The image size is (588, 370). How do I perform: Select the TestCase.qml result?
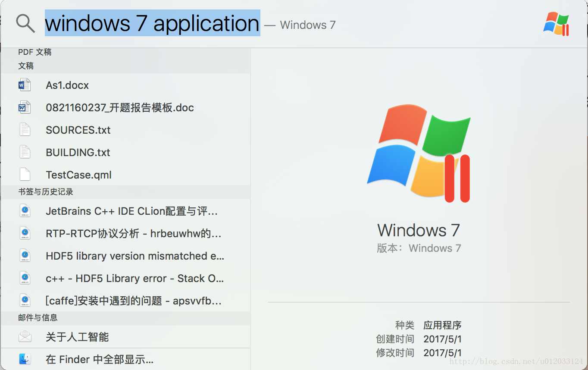click(125, 175)
